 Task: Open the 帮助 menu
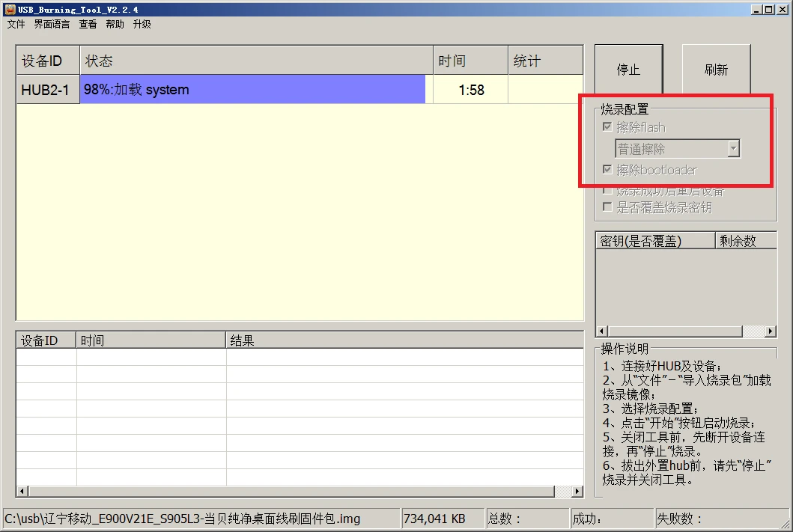pyautogui.click(x=115, y=24)
